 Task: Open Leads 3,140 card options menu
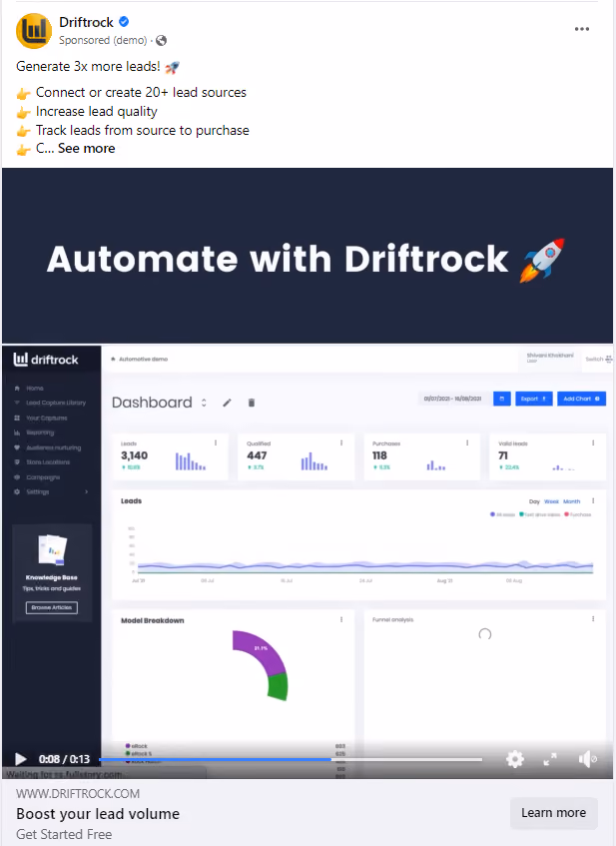point(216,442)
